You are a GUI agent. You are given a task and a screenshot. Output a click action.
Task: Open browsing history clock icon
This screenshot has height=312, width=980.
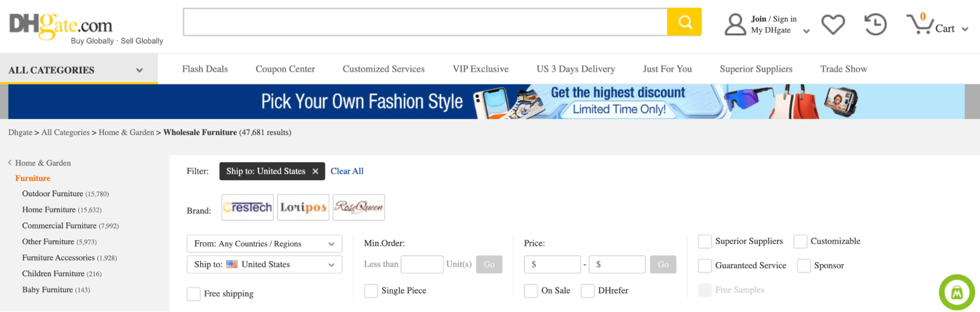pos(874,23)
